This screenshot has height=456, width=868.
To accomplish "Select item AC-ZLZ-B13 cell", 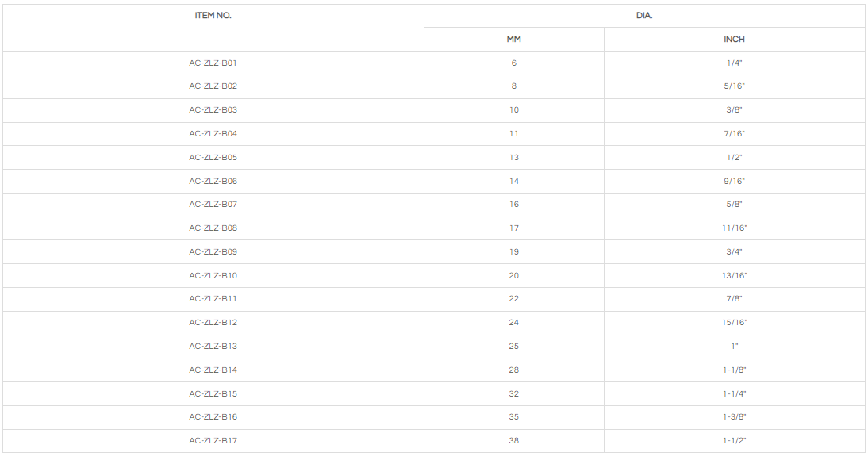I will (213, 346).
